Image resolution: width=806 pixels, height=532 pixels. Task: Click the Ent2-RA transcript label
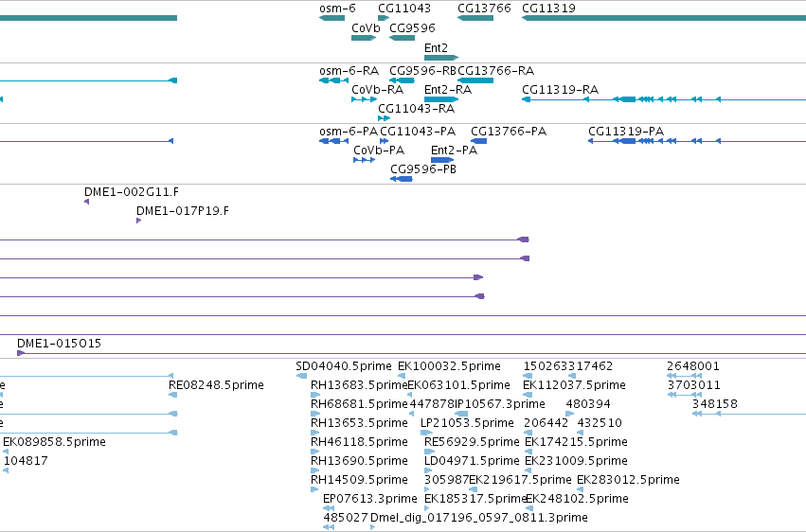pos(448,89)
